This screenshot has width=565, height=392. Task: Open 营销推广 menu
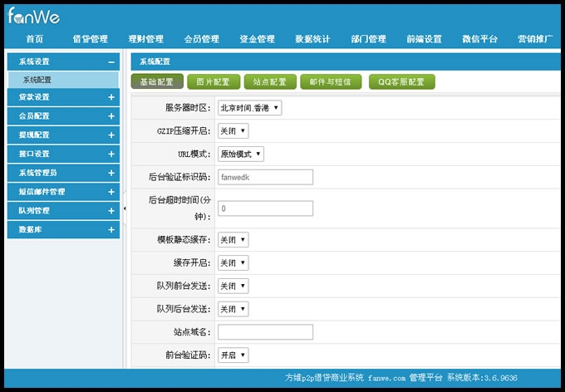(x=535, y=39)
